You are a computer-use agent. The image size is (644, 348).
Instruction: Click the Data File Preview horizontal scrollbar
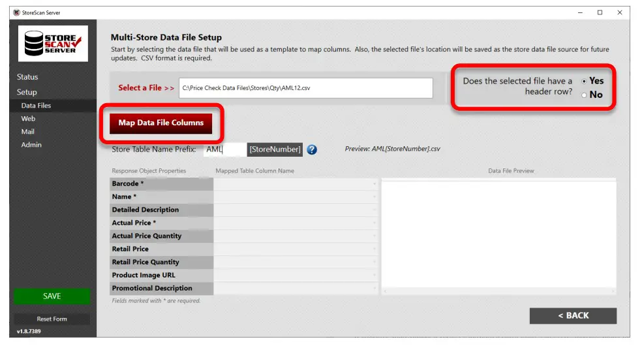tap(498, 291)
